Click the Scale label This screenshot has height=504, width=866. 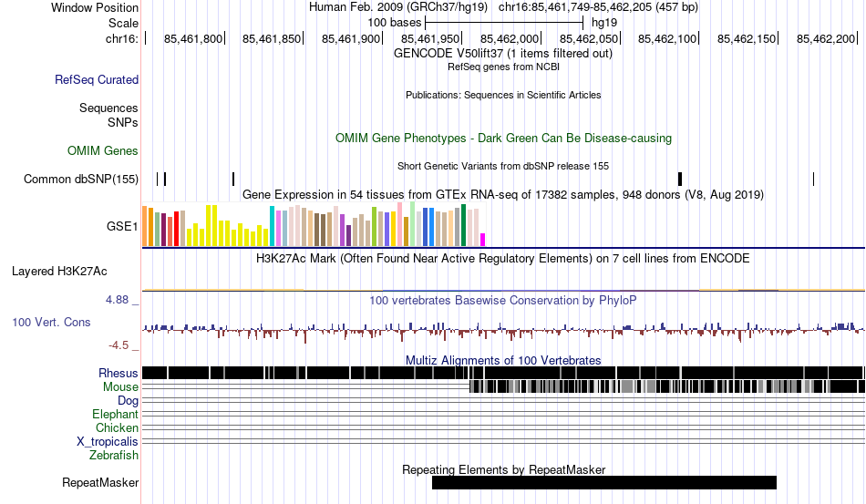click(123, 23)
